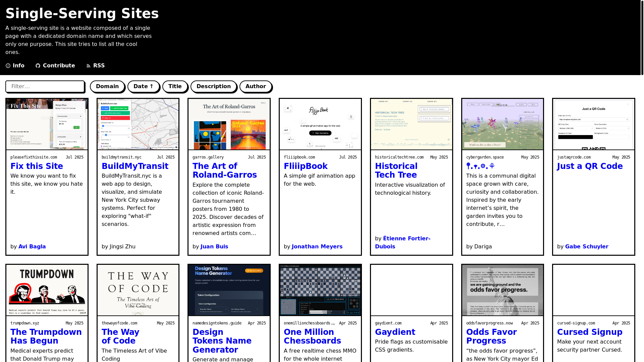Open The Way of Code title link
Image resolution: width=644 pixels, height=362 pixels.
[x=120, y=337]
